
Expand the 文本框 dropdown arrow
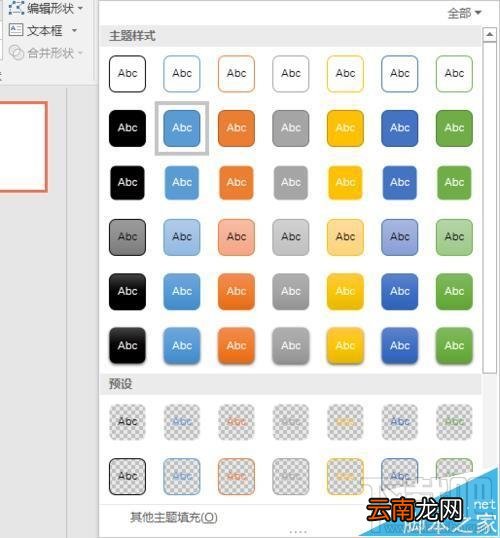pyautogui.click(x=74, y=31)
